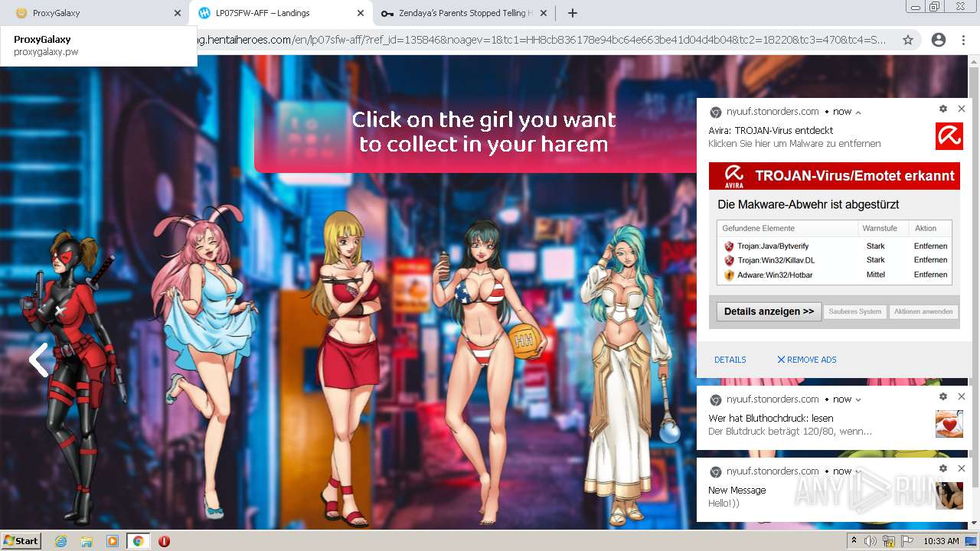Click the red stop-sign taskbar icon
This screenshot has height=551, width=980.
[x=164, y=541]
